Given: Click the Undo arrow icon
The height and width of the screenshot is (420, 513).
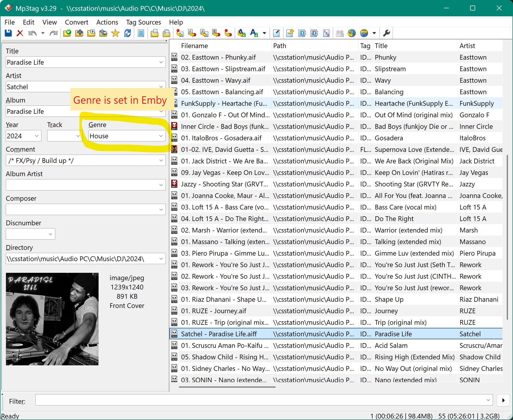Looking at the screenshot, I should (x=32, y=33).
